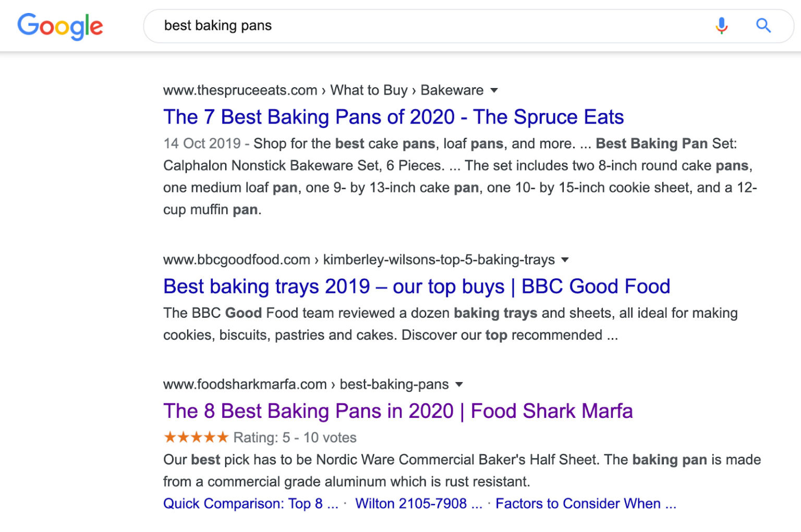Click the Google logo
The image size is (801, 532).
point(60,26)
